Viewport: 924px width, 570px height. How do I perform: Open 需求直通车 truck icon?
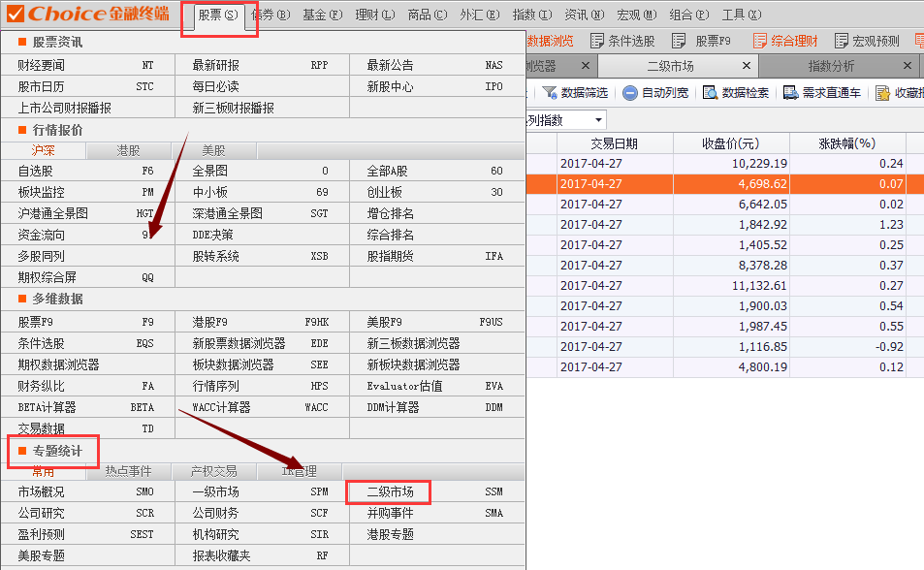click(x=790, y=93)
